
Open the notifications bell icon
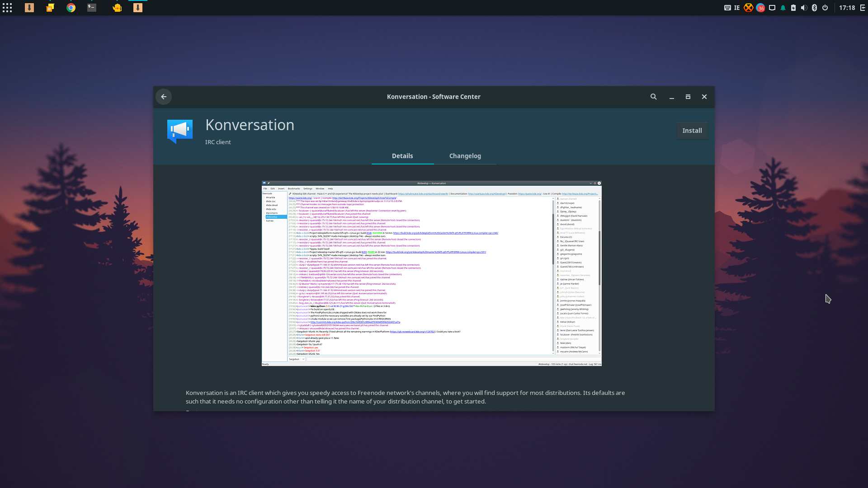[783, 8]
